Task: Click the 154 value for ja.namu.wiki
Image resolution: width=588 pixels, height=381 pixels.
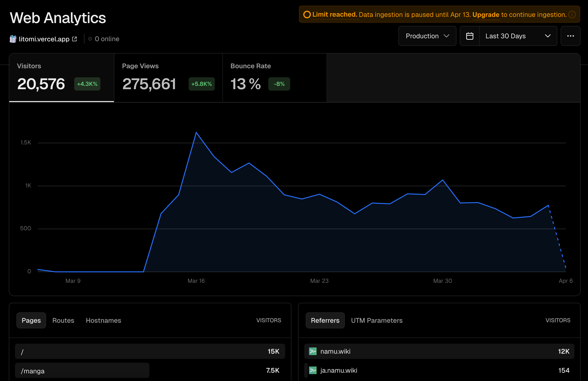Action: 564,370
